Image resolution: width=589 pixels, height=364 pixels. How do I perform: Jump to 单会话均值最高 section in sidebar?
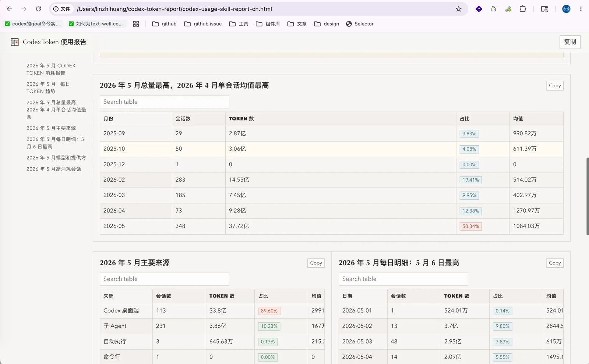56,110
